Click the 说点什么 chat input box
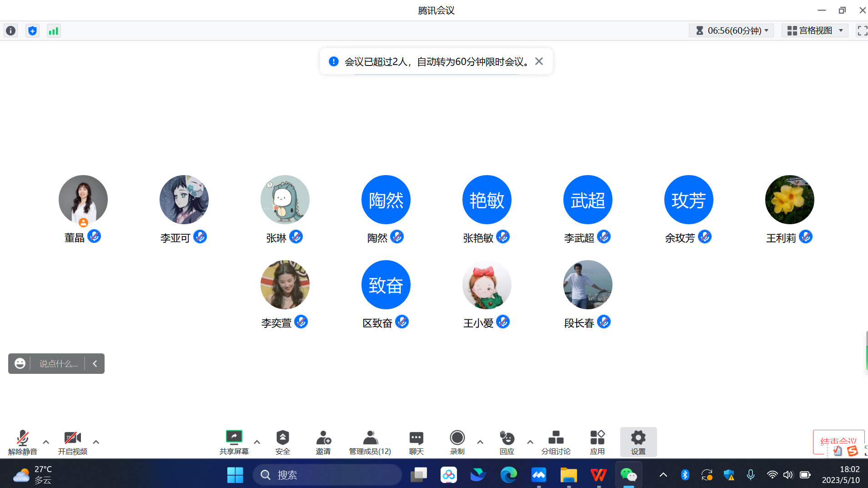This screenshot has height=488, width=868. (58, 364)
